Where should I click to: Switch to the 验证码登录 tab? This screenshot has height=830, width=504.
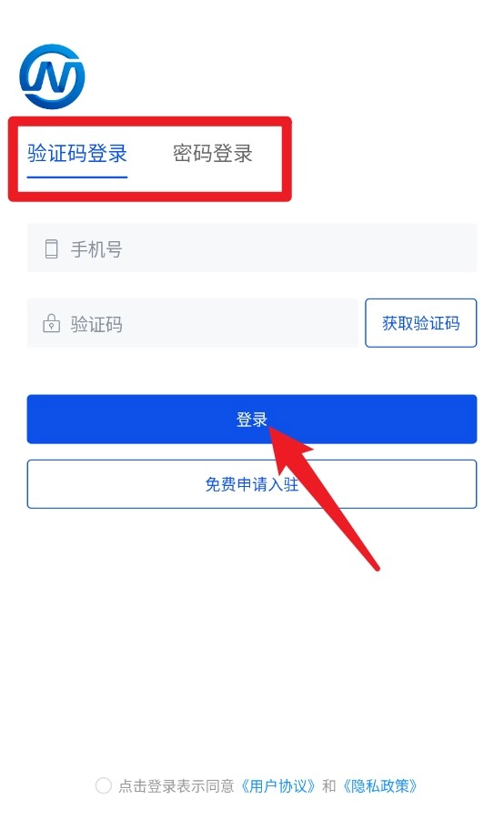point(77,154)
